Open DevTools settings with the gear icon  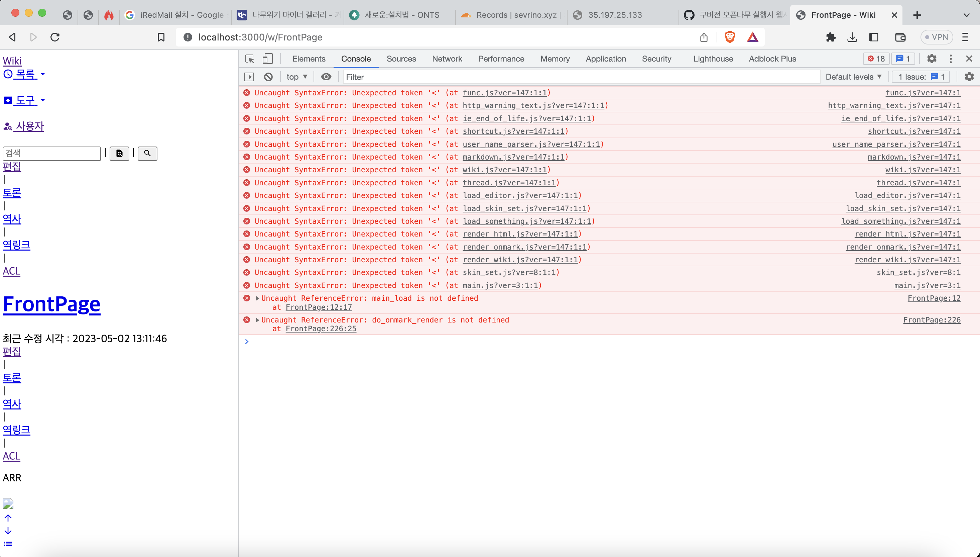click(x=932, y=59)
